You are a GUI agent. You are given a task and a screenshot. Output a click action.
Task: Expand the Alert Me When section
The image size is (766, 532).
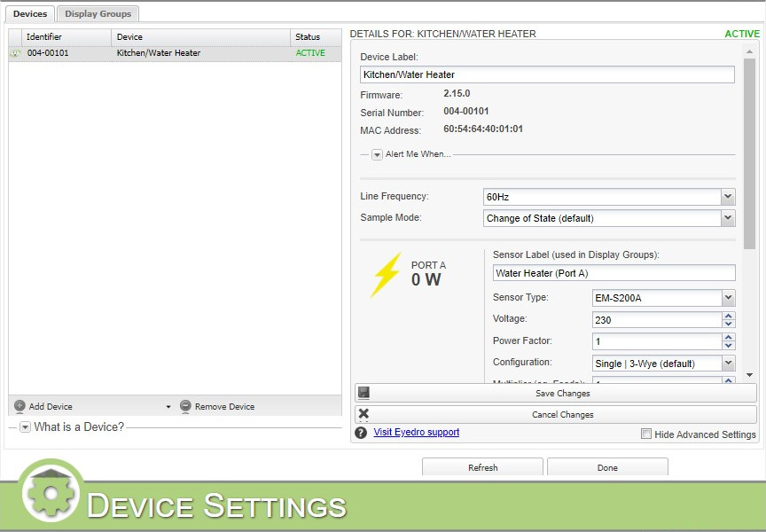pyautogui.click(x=377, y=154)
